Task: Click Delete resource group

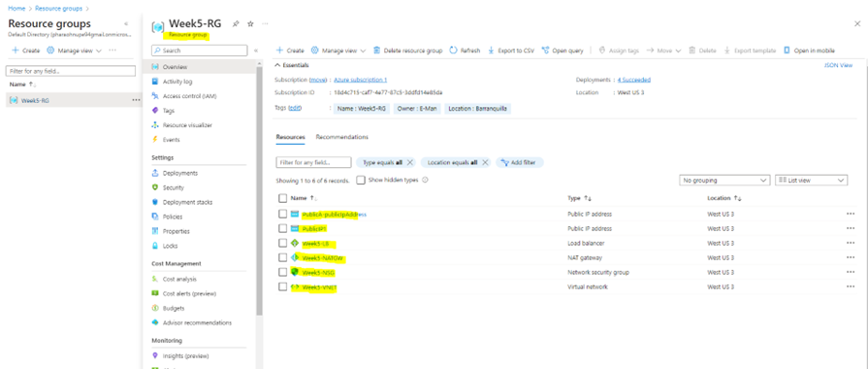Action: pos(408,50)
